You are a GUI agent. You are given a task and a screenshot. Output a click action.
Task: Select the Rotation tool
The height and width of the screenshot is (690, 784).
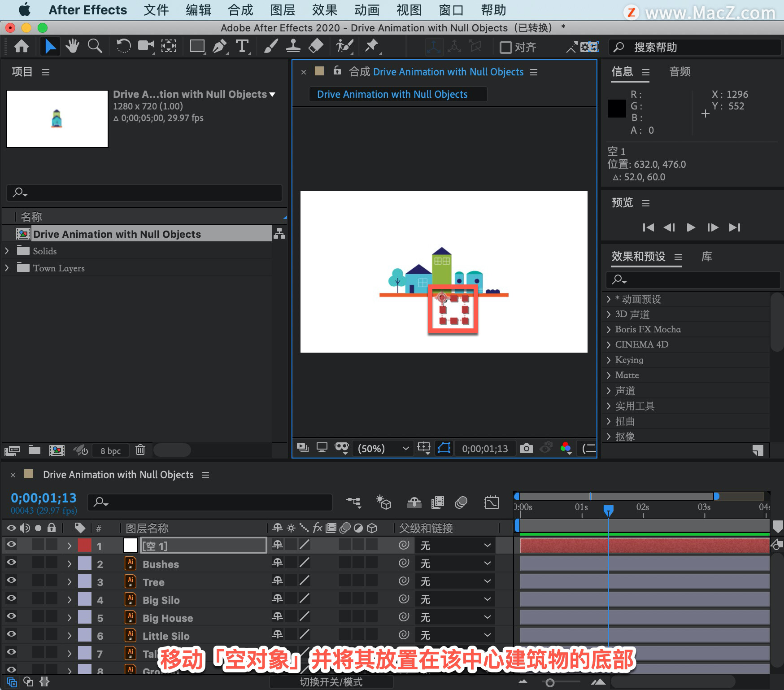pos(123,46)
